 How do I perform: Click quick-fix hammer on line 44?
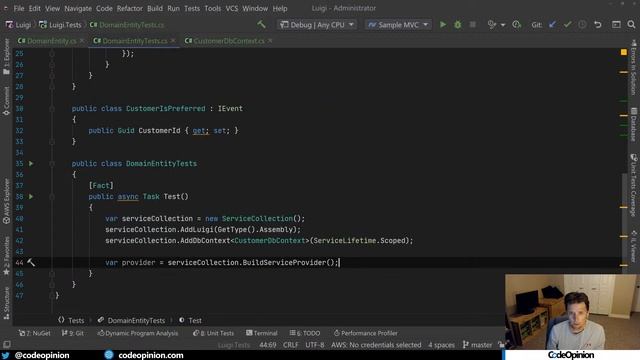point(31,262)
